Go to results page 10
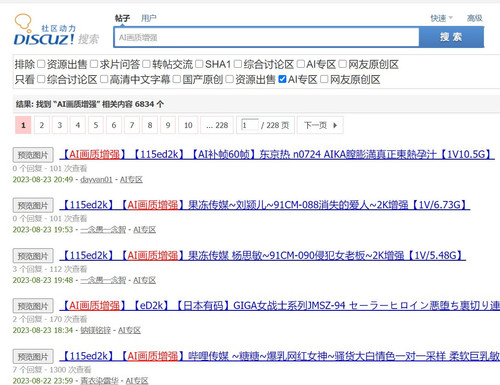This screenshot has height=385, width=500. (x=188, y=125)
